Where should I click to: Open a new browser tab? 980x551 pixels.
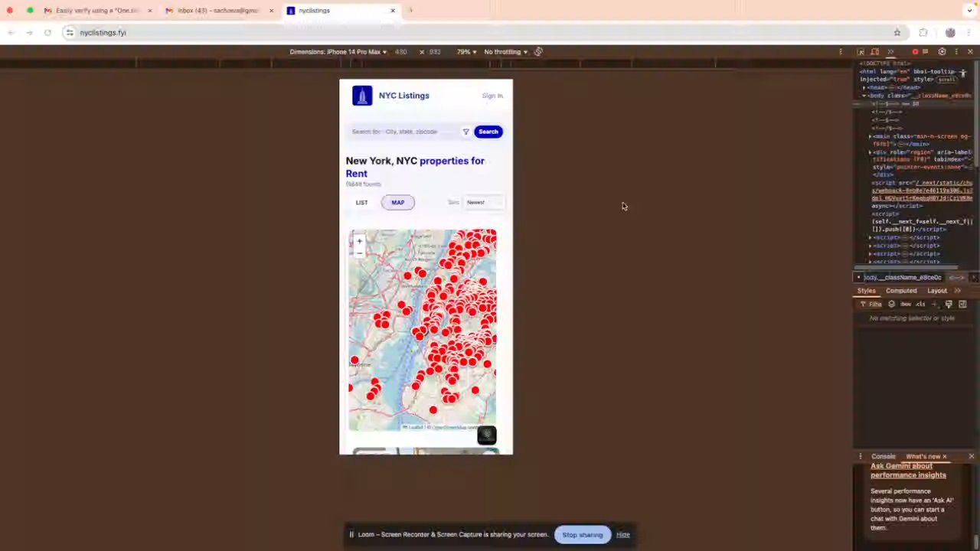coord(410,11)
